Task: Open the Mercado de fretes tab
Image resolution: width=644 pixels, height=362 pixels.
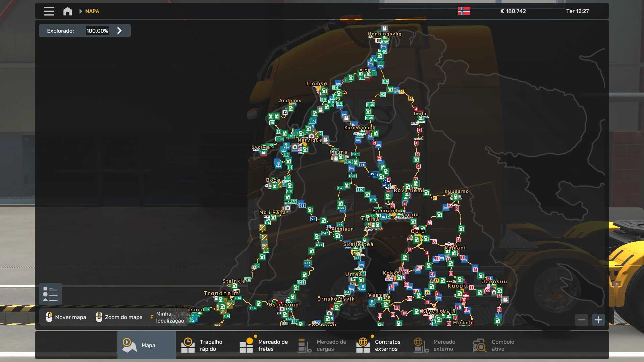Action: coord(264,345)
